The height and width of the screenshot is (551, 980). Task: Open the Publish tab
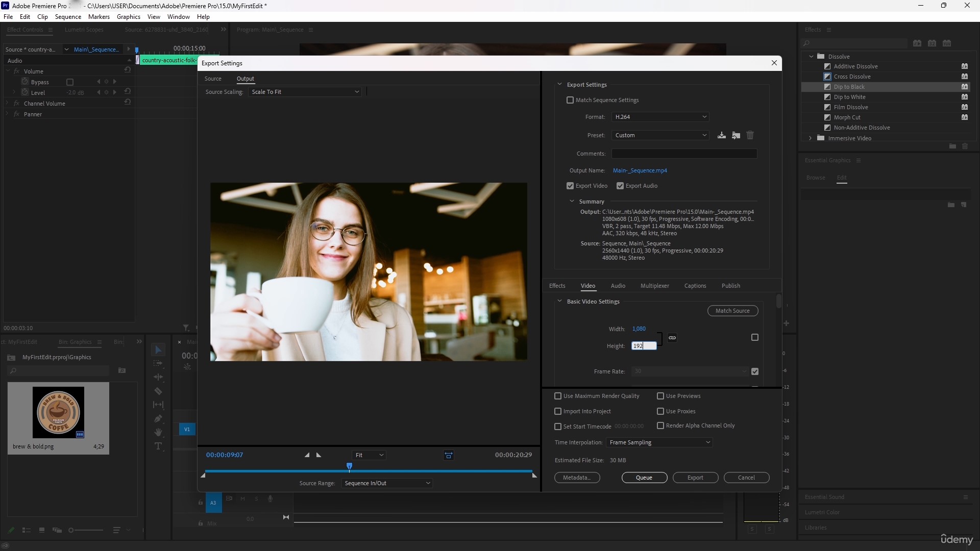coord(730,286)
